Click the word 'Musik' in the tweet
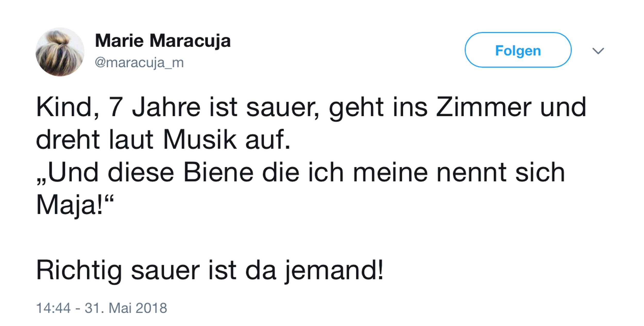This screenshot has width=644, height=326. 200,140
